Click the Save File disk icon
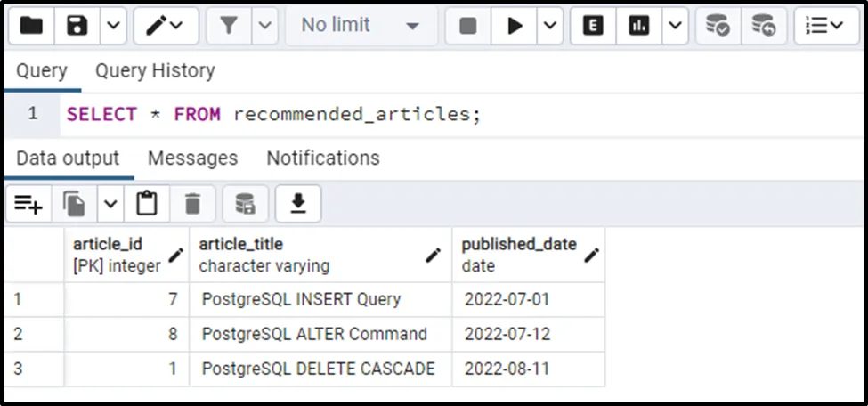The image size is (868, 406). [77, 27]
